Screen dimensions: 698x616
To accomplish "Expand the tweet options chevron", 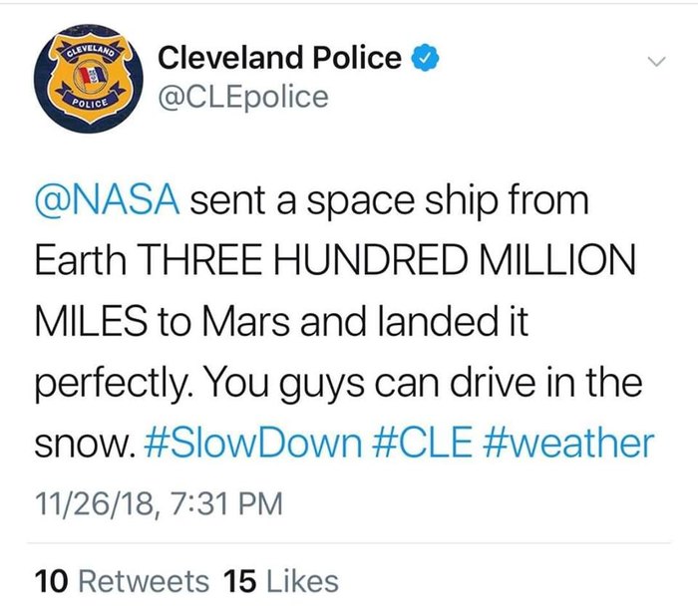I will (656, 61).
